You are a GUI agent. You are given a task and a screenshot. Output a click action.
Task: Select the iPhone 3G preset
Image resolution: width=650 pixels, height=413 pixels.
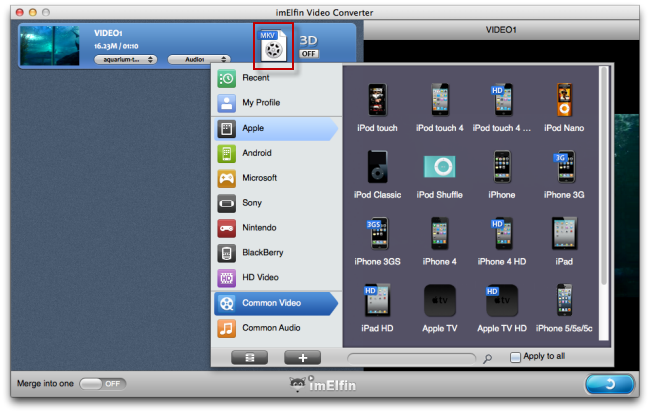[564, 175]
